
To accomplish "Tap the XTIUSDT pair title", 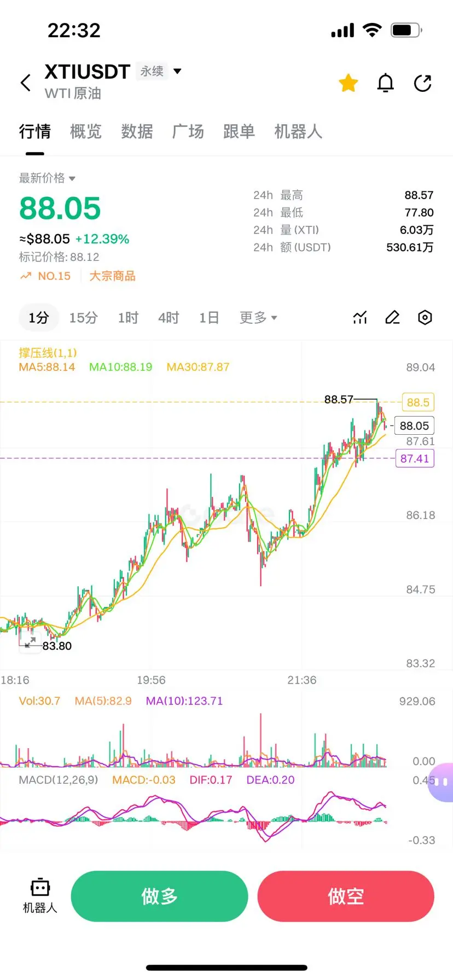I will pos(88,72).
